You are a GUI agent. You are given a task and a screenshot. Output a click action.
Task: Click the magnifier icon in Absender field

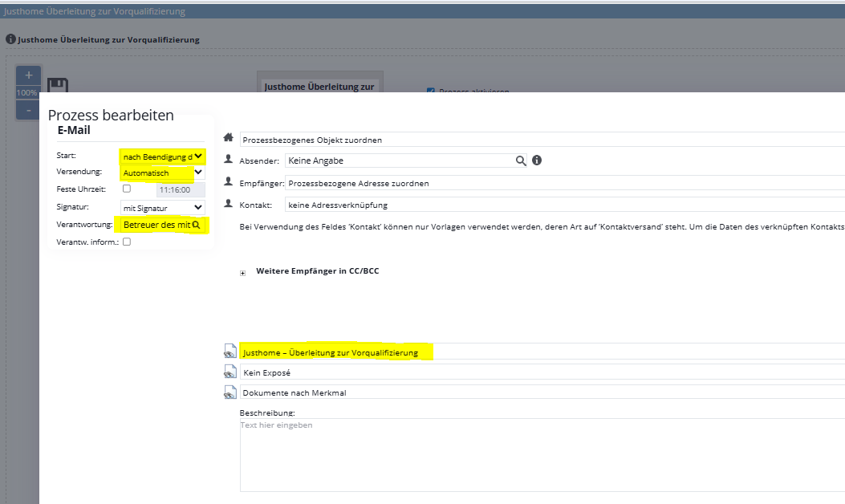point(521,161)
